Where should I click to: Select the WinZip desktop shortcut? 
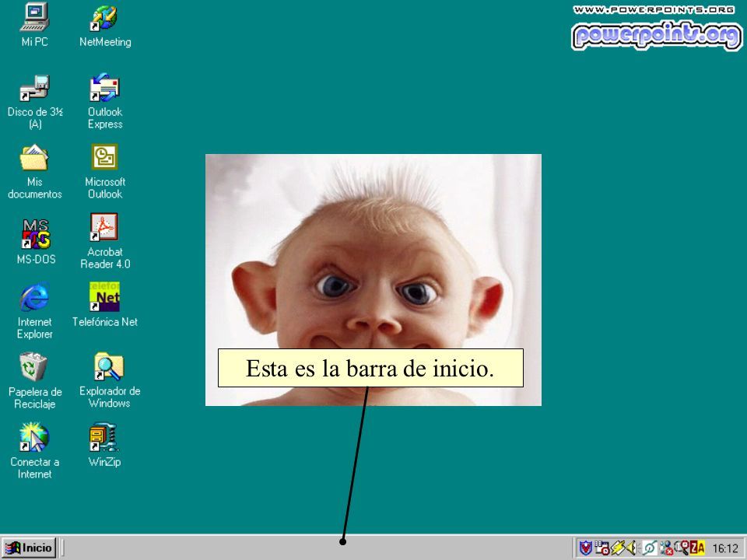(x=104, y=445)
